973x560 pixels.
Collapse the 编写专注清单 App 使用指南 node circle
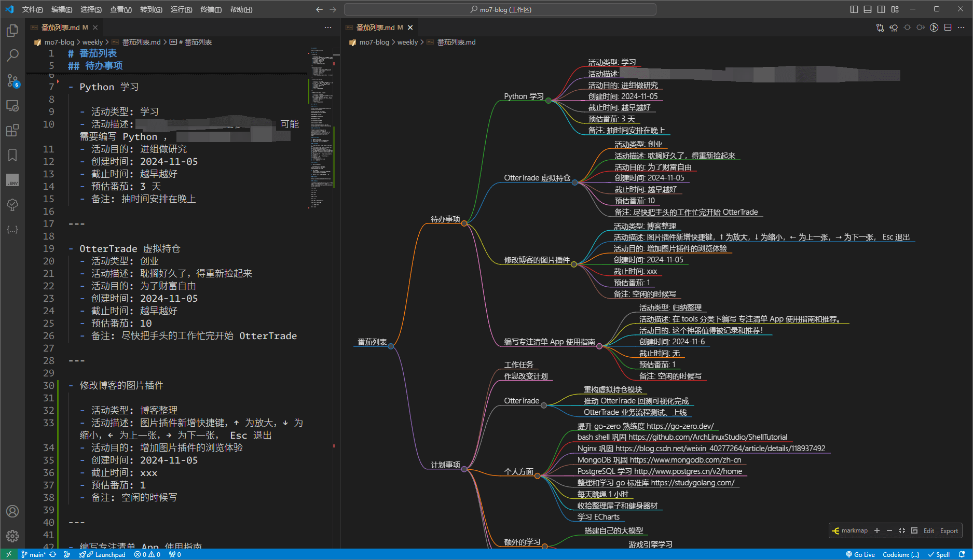(599, 346)
